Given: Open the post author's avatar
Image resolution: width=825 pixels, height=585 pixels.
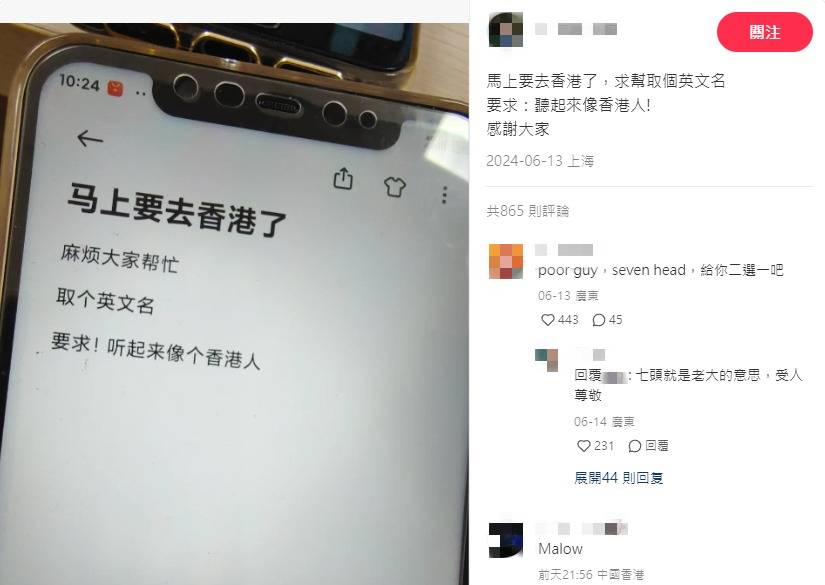Looking at the screenshot, I should (x=506, y=29).
